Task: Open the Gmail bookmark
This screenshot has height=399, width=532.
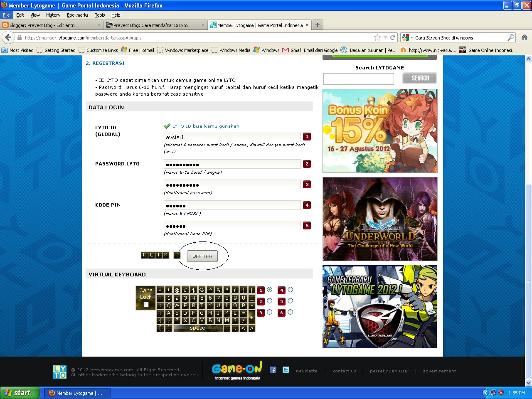Action: 310,50
